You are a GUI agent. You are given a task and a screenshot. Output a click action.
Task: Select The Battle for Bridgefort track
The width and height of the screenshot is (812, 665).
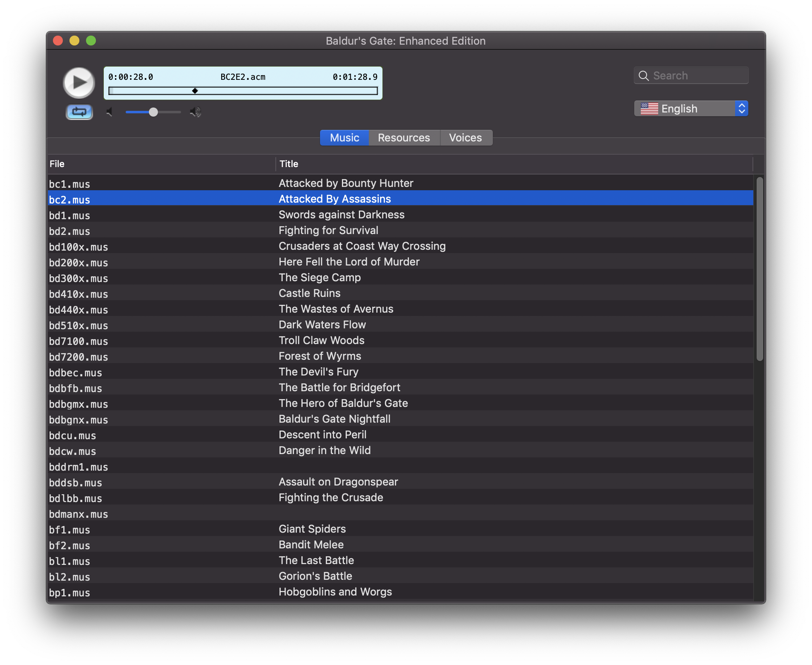[400, 388]
